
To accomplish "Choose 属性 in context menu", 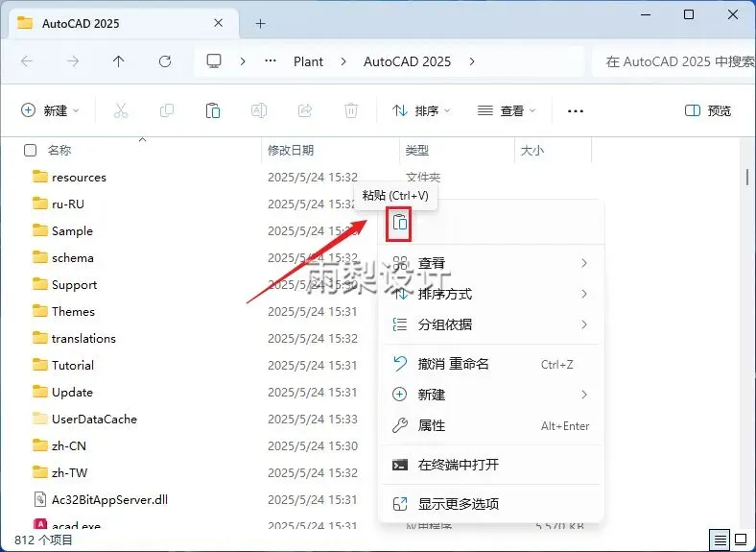I will pyautogui.click(x=491, y=425).
